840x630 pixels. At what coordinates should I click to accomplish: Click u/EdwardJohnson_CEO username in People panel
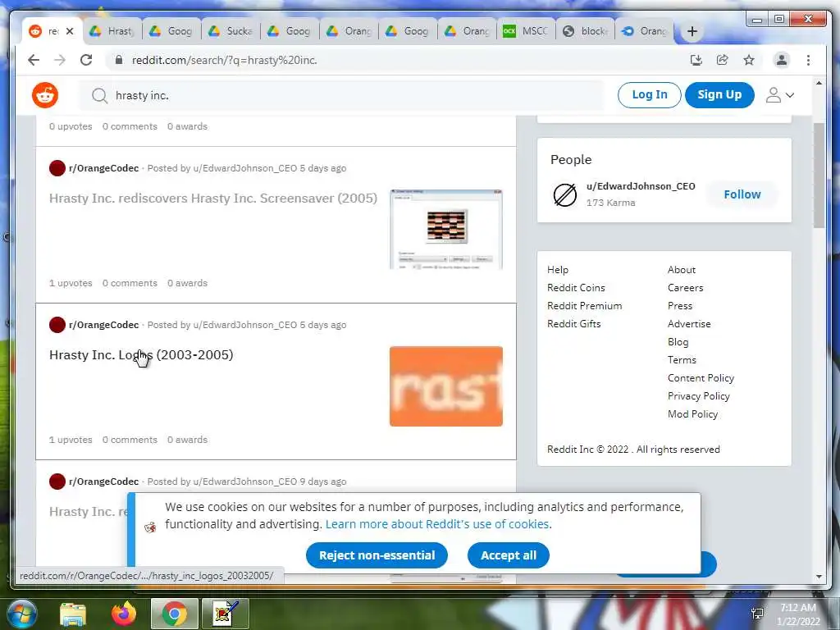click(x=641, y=186)
